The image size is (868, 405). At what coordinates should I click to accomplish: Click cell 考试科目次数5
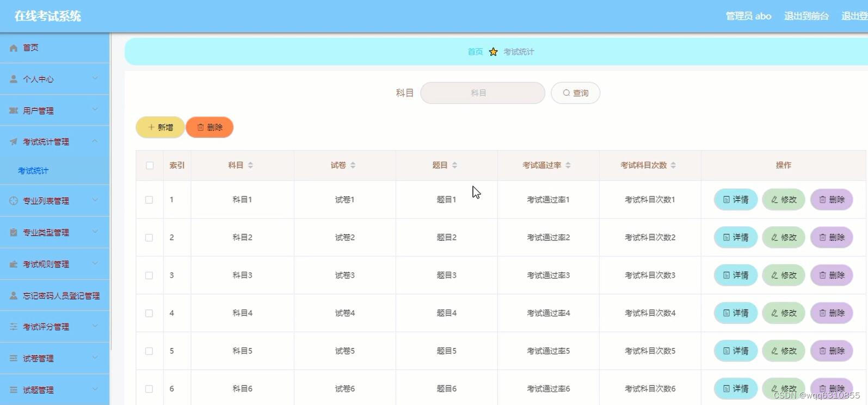pos(650,351)
